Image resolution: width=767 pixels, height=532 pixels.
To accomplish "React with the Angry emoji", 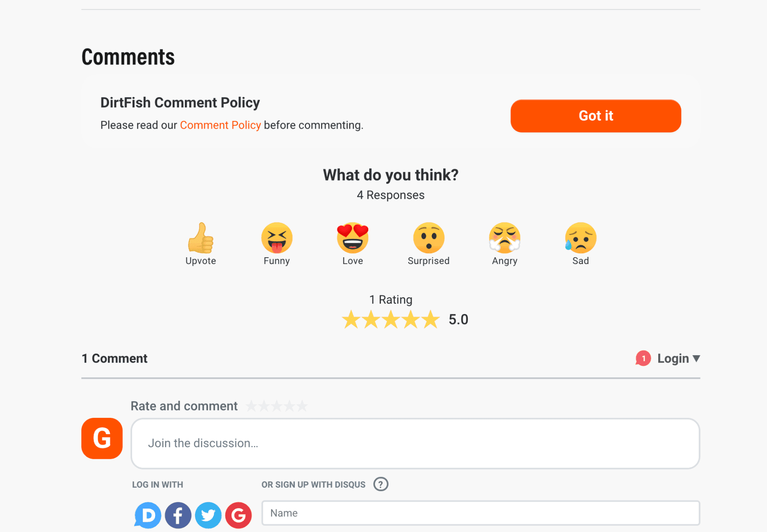I will click(x=505, y=238).
